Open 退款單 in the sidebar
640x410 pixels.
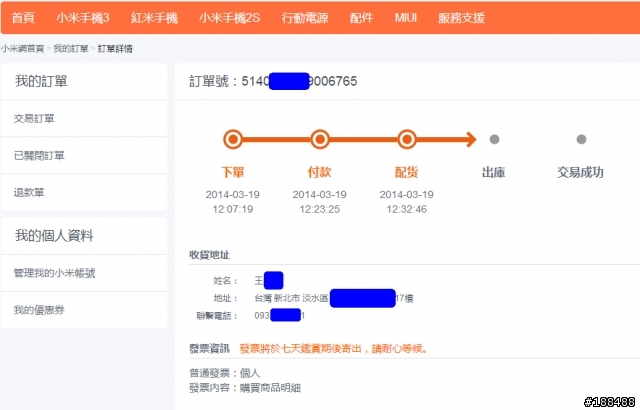pos(29,192)
